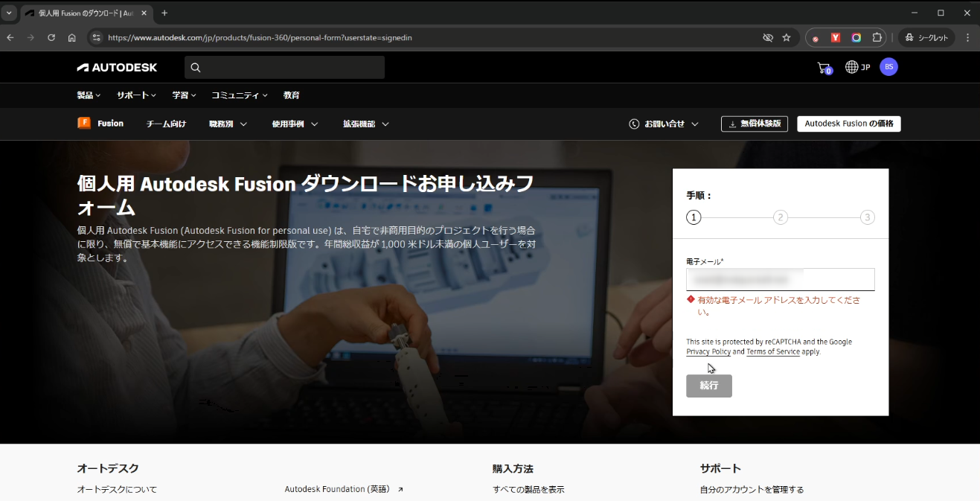Click the 続行 button
The width and height of the screenshot is (980, 501).
709,386
